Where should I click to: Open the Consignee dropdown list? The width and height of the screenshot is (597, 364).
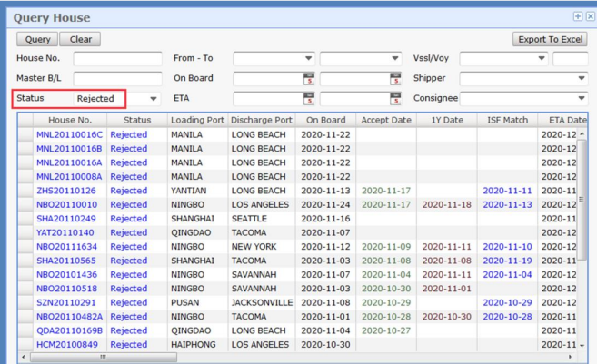click(582, 99)
